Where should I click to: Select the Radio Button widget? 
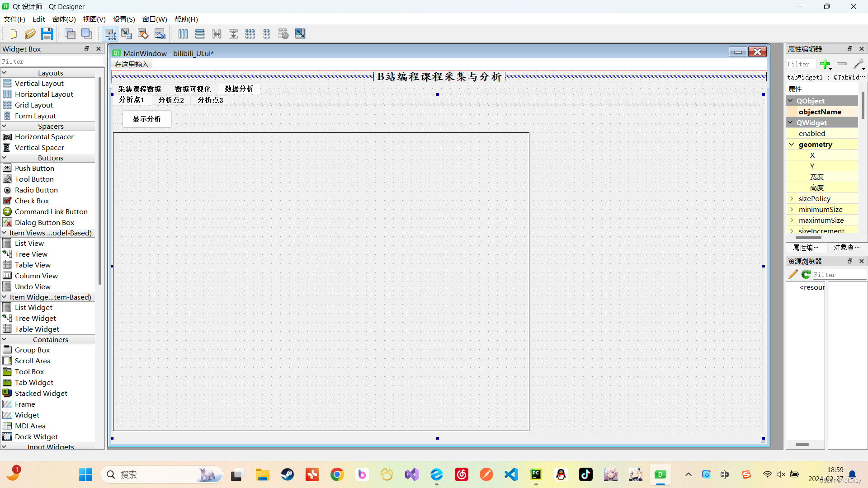tap(36, 190)
